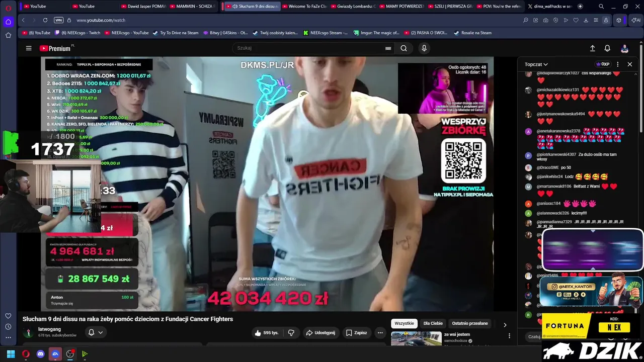
Task: Close the live chat panel
Action: (x=629, y=64)
